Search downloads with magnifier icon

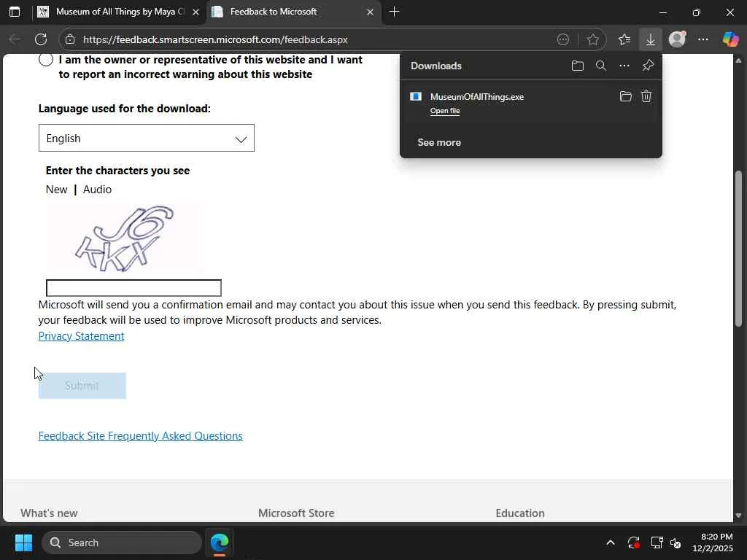tap(601, 66)
